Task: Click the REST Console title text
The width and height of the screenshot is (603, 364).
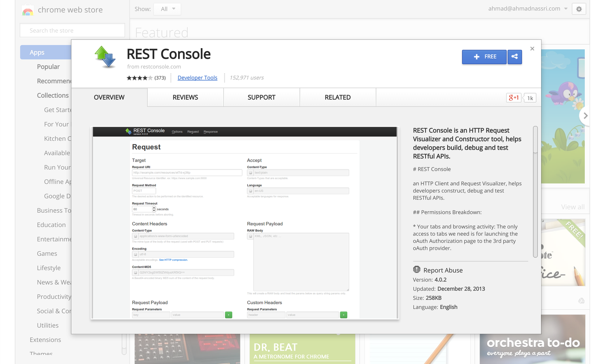Action: point(169,54)
